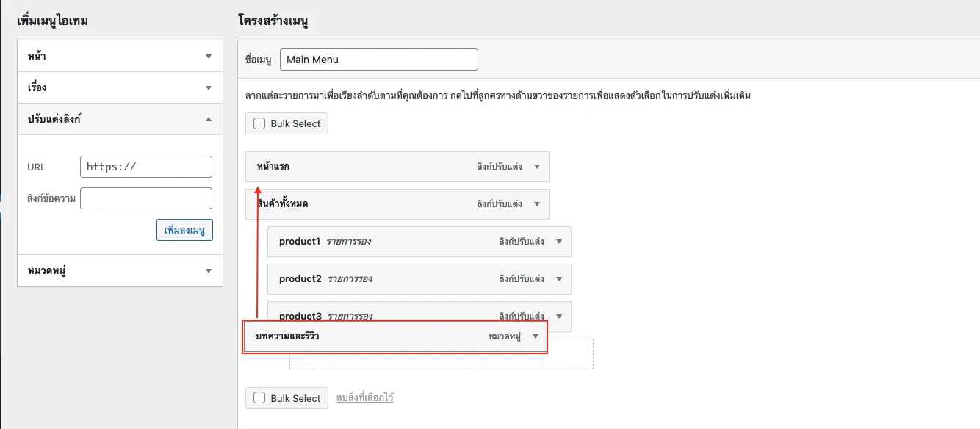
Task: Click the ลบสิ่งที่เลือกไว้ link
Action: pyautogui.click(x=365, y=397)
